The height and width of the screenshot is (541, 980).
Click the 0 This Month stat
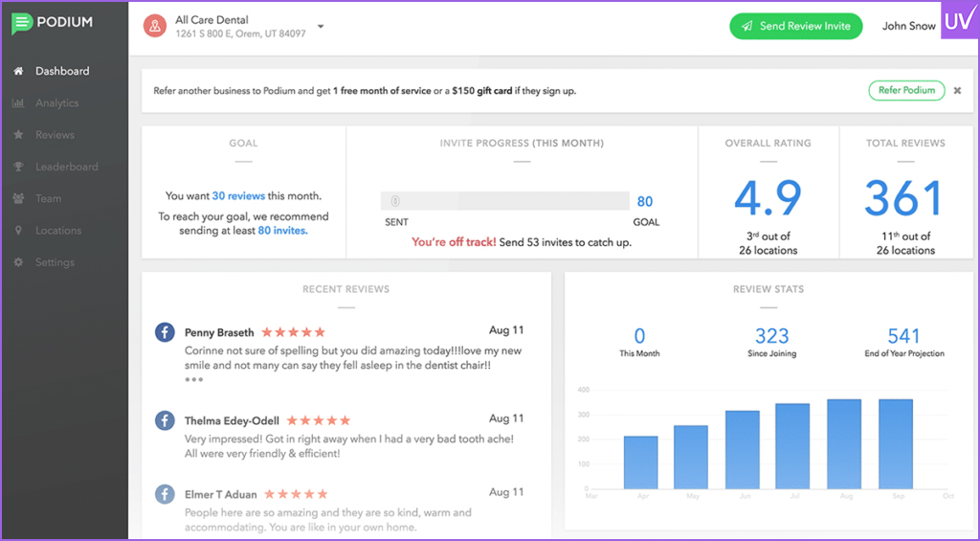tap(639, 336)
